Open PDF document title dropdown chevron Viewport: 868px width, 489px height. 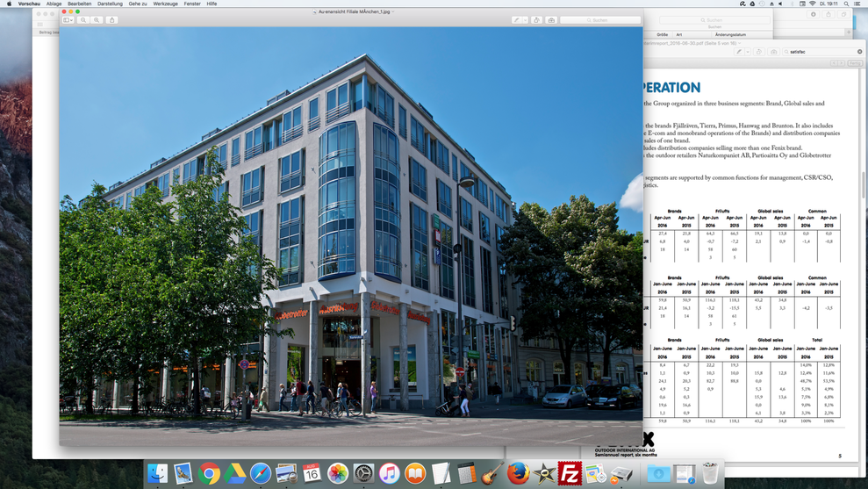(739, 43)
